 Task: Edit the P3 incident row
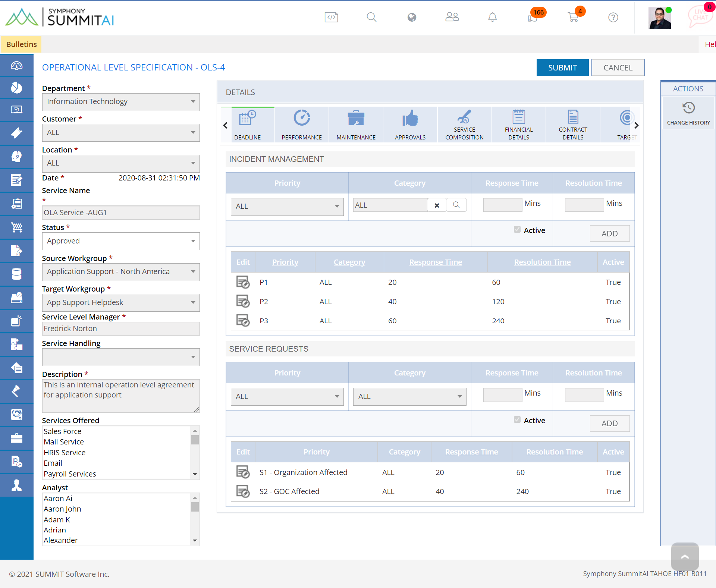(243, 321)
